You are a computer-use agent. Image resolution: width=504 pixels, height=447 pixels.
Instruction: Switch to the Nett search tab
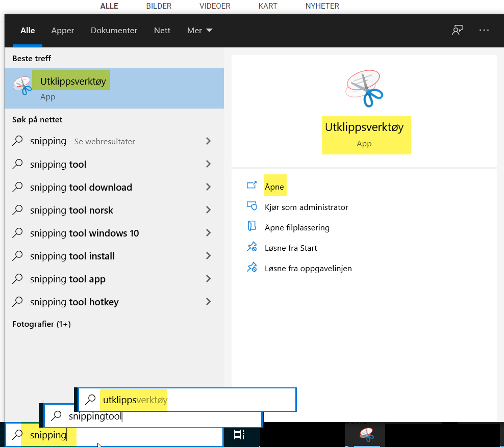tap(162, 30)
